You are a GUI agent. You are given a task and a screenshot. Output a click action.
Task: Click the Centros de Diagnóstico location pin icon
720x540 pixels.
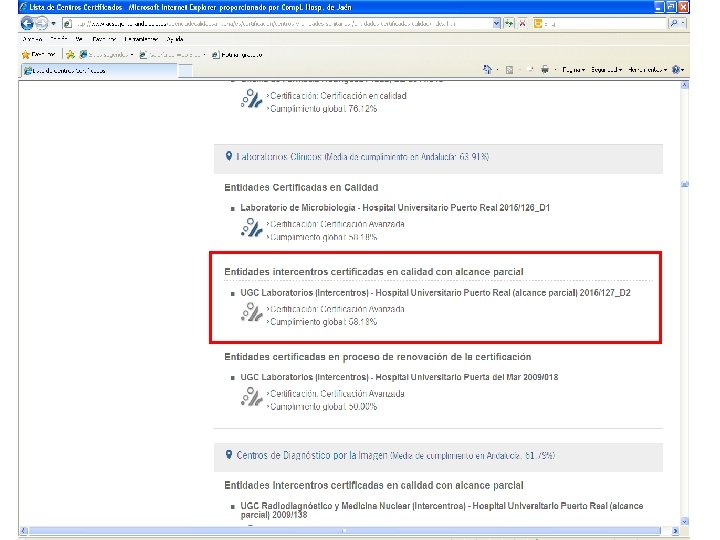point(229,455)
